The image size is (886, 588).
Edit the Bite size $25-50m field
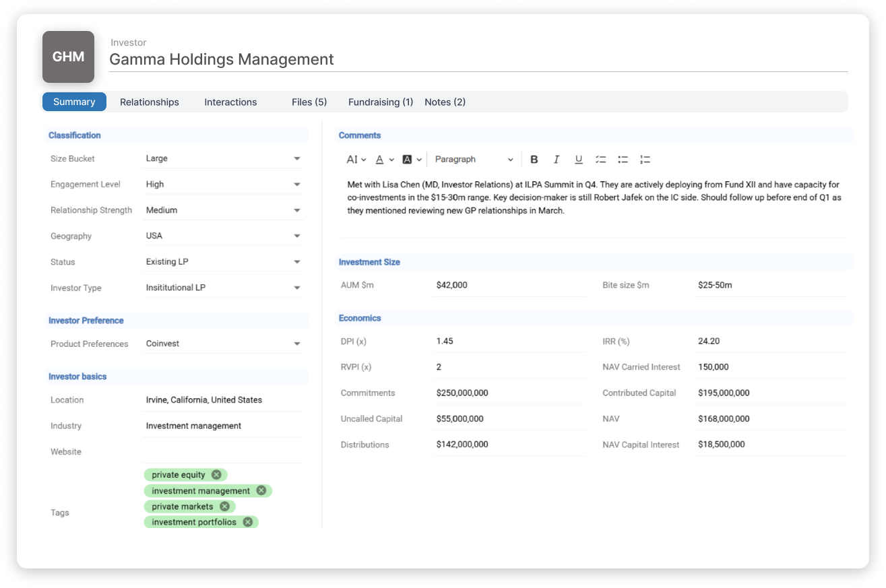click(771, 286)
